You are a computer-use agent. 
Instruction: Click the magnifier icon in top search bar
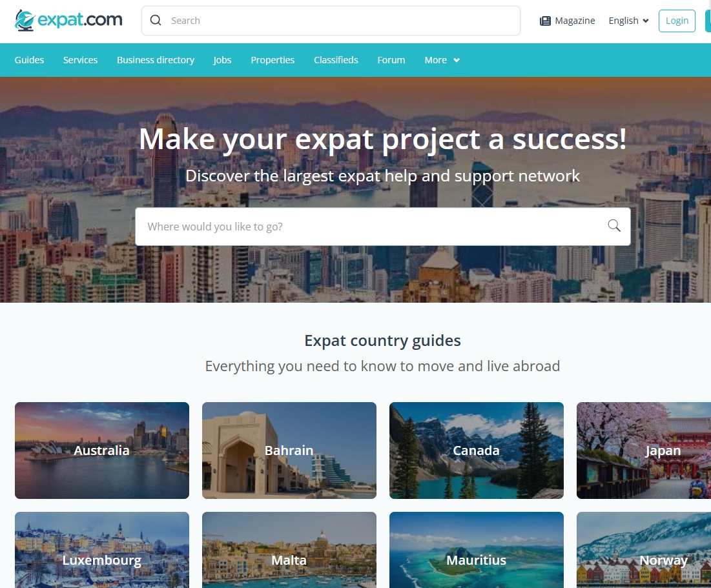[x=156, y=21]
